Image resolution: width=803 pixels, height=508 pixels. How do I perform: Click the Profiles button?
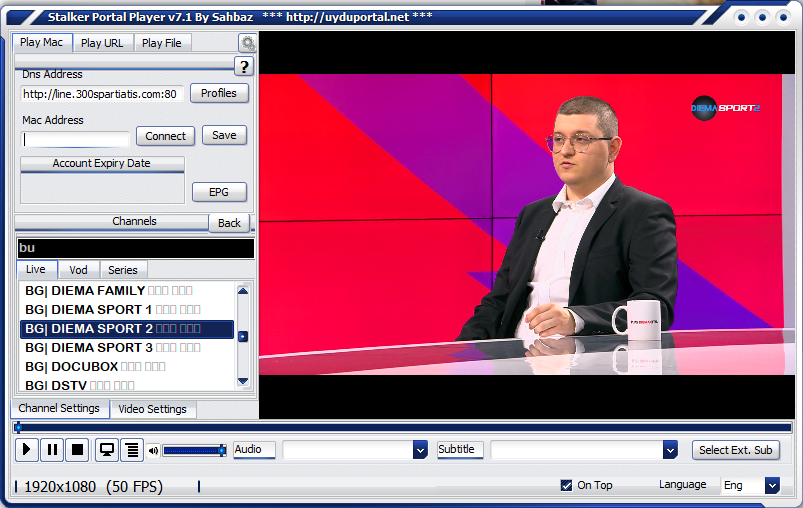[219, 93]
